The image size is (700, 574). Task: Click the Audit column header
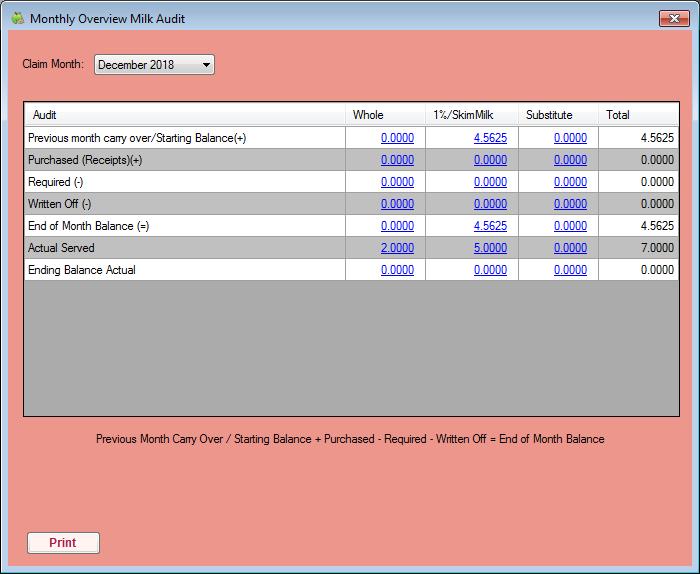185,115
